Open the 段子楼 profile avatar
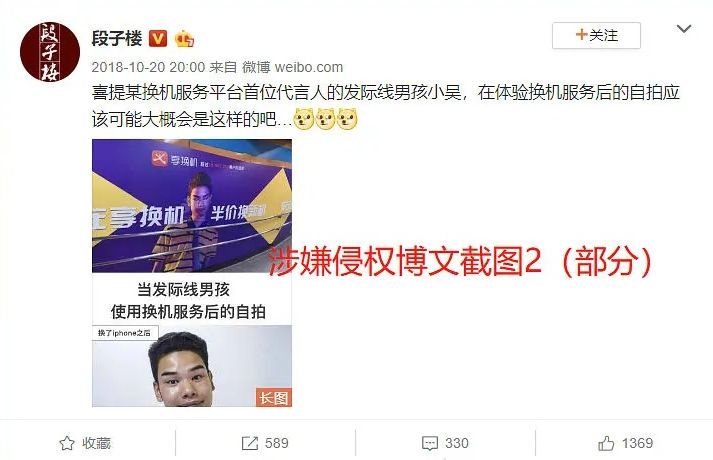The height and width of the screenshot is (460, 713). point(50,52)
